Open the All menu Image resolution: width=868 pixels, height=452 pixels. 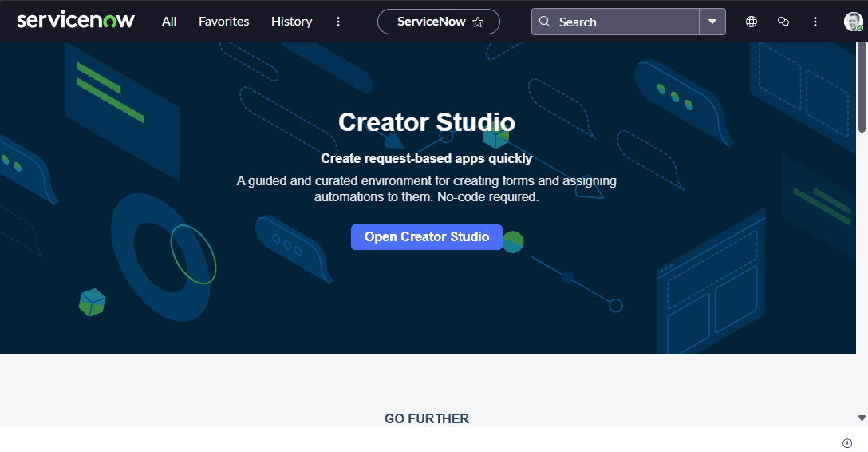point(169,22)
